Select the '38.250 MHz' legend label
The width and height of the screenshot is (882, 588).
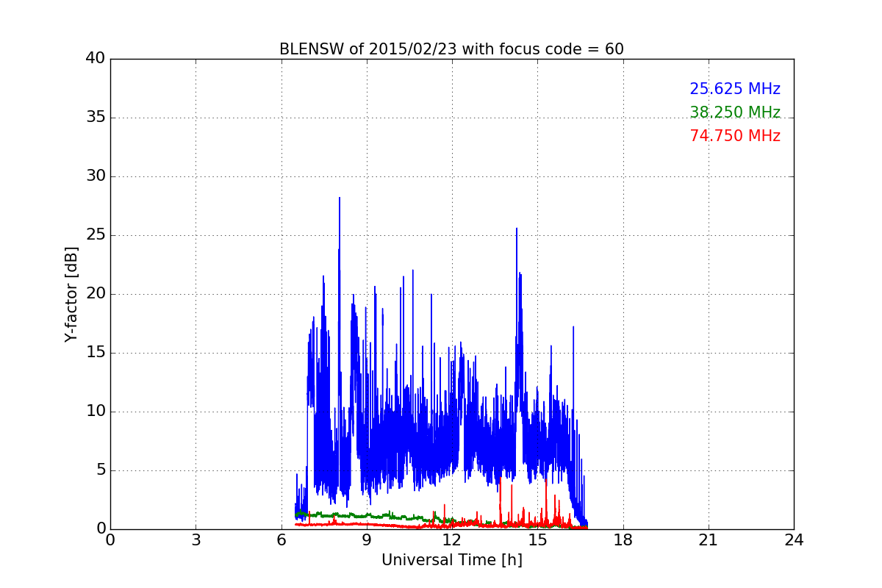(x=735, y=112)
